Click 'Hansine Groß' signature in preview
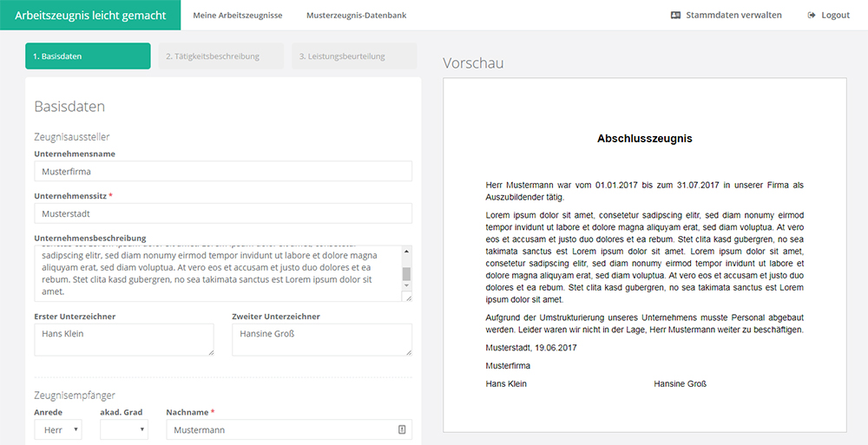 pyautogui.click(x=681, y=383)
